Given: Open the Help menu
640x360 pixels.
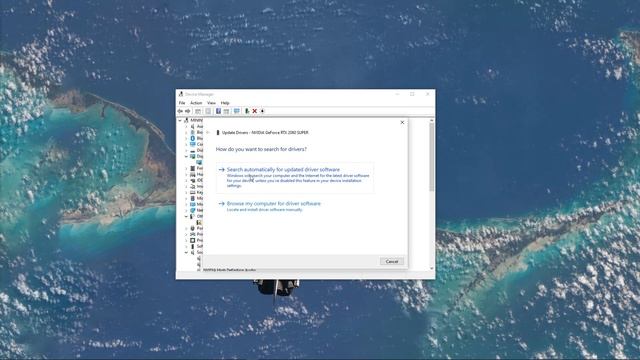Looking at the screenshot, I should (225, 103).
